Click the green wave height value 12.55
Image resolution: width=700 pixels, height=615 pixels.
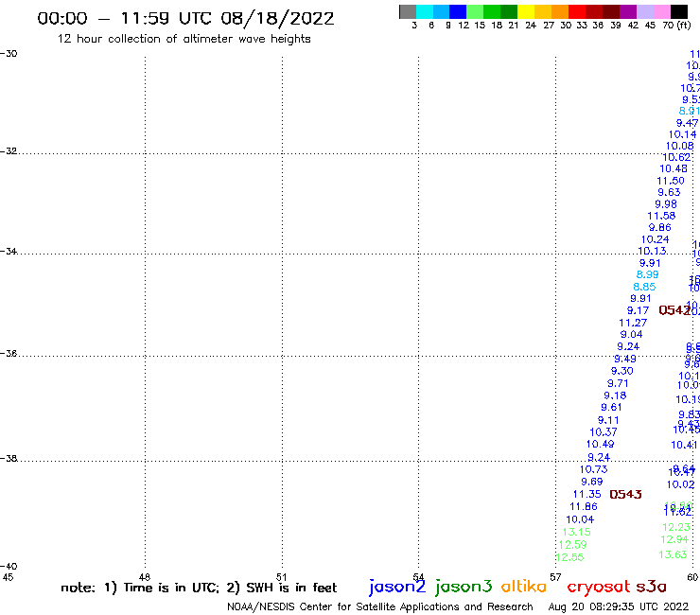[569, 557]
